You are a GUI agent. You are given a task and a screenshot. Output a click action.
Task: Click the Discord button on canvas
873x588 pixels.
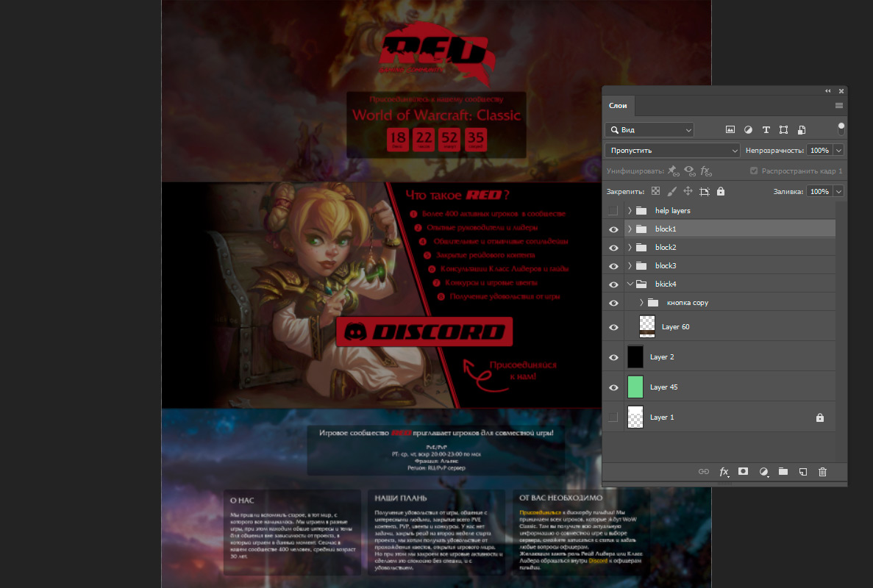coord(424,331)
